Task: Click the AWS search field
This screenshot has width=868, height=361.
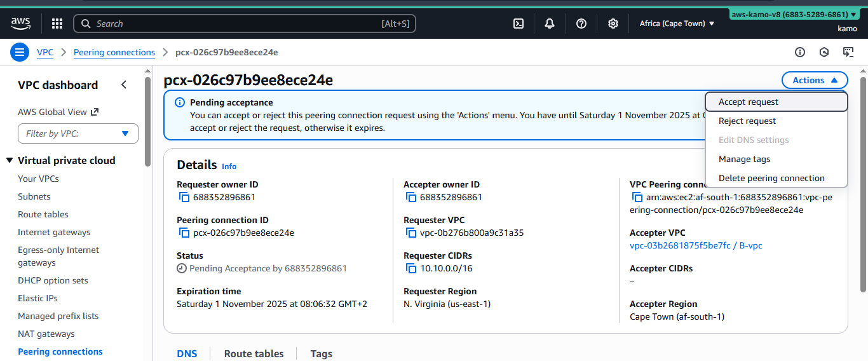Action: 245,24
